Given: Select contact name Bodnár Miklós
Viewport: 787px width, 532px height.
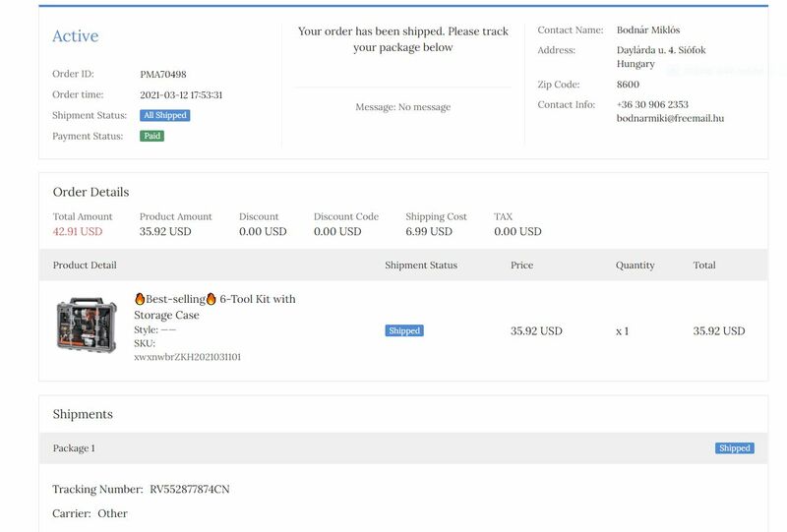Looking at the screenshot, I should click(x=648, y=30).
